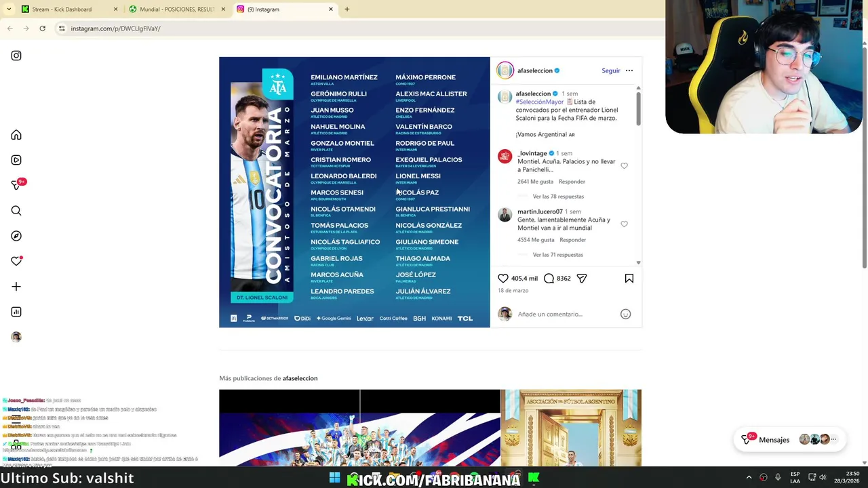
Task: Expand Ver las 78 respuestas
Action: [558, 197]
